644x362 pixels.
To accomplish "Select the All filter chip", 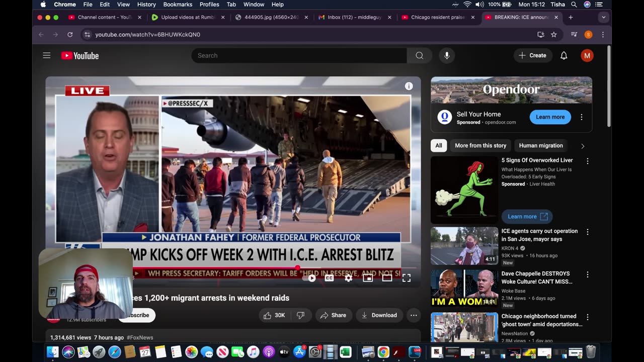I will click(439, 145).
